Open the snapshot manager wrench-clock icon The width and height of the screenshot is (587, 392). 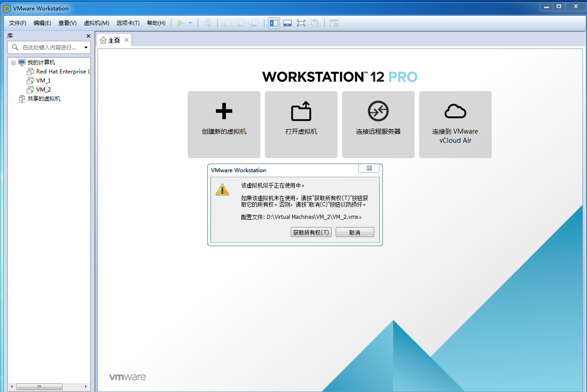[x=255, y=23]
